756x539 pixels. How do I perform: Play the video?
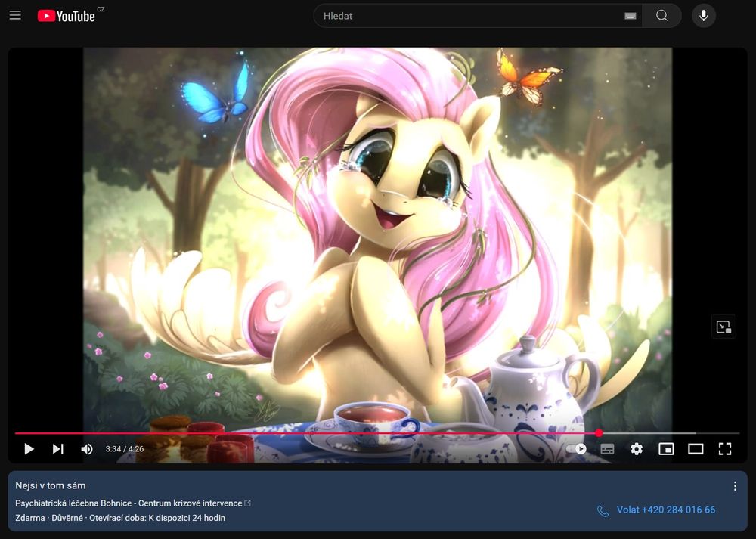[29, 449]
